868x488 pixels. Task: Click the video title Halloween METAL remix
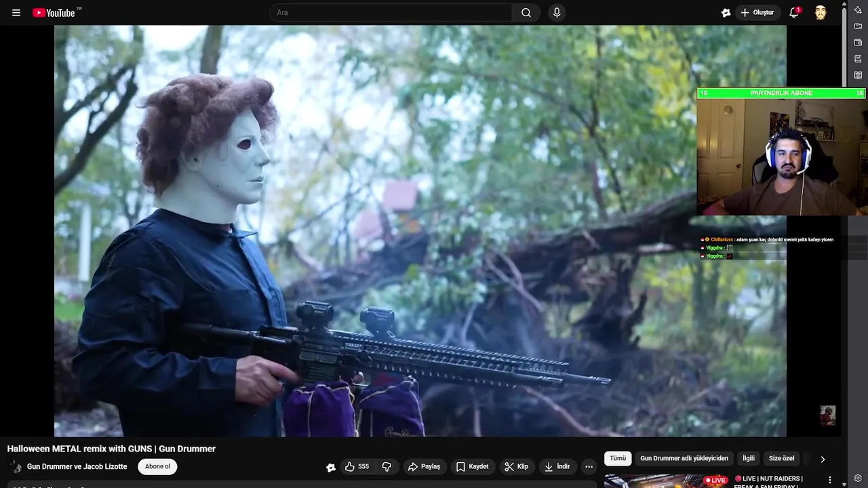[x=111, y=449]
